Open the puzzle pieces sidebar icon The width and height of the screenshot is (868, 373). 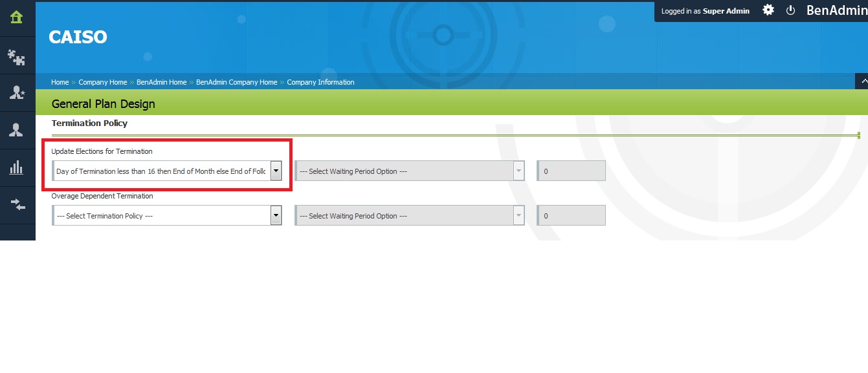pos(17,58)
